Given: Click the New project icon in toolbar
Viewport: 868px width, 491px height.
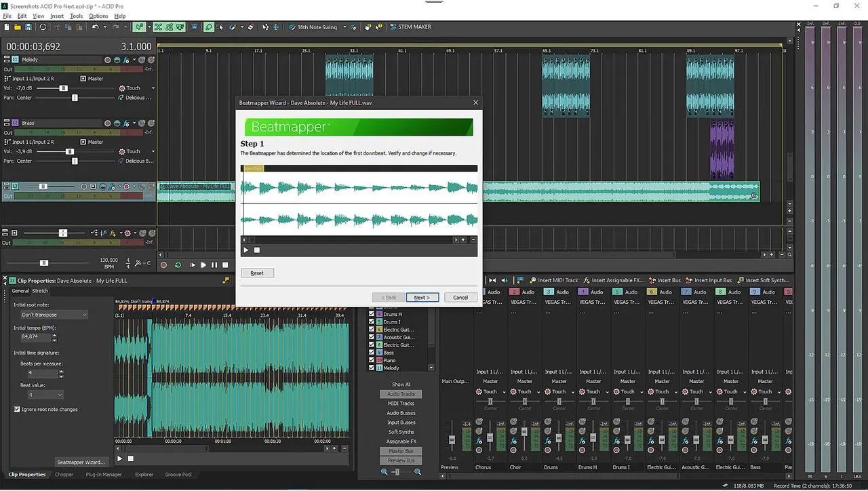Looking at the screenshot, I should [x=6, y=27].
